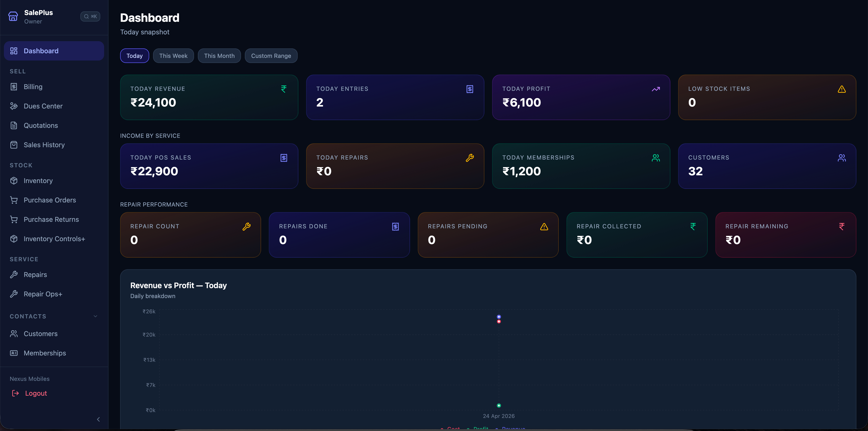Screen dimensions: 868x431
Task: Click the Inventory box icon
Action: coord(14,181)
